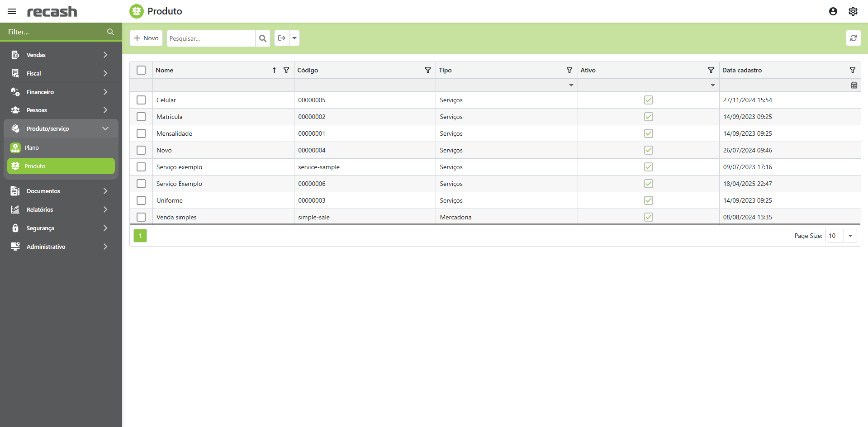Open filter icon on Código column
Screen dimensions: 868x427
click(x=427, y=70)
